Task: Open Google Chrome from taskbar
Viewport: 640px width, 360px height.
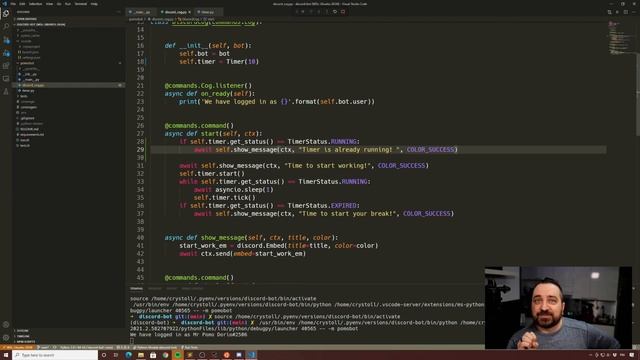Action: coord(165,355)
